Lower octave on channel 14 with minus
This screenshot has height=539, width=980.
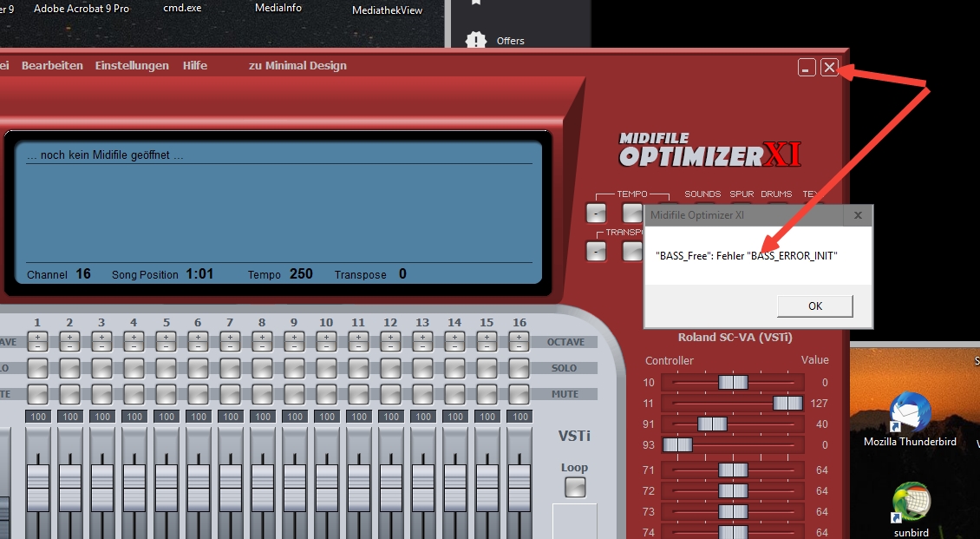click(455, 346)
